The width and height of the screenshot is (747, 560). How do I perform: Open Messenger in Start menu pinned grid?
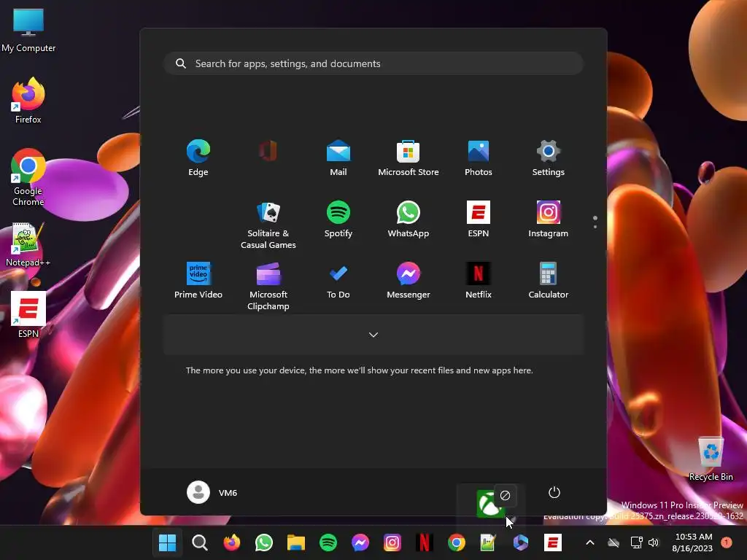(409, 281)
